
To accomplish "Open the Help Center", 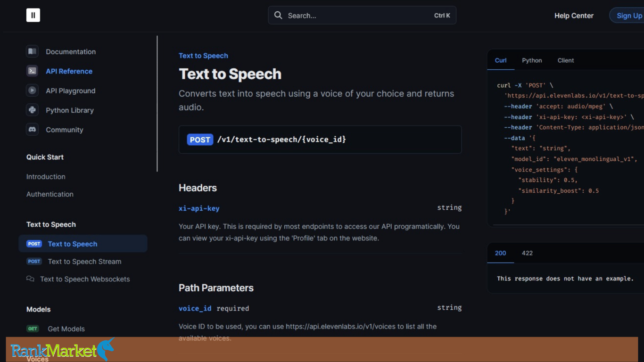I will tap(574, 16).
